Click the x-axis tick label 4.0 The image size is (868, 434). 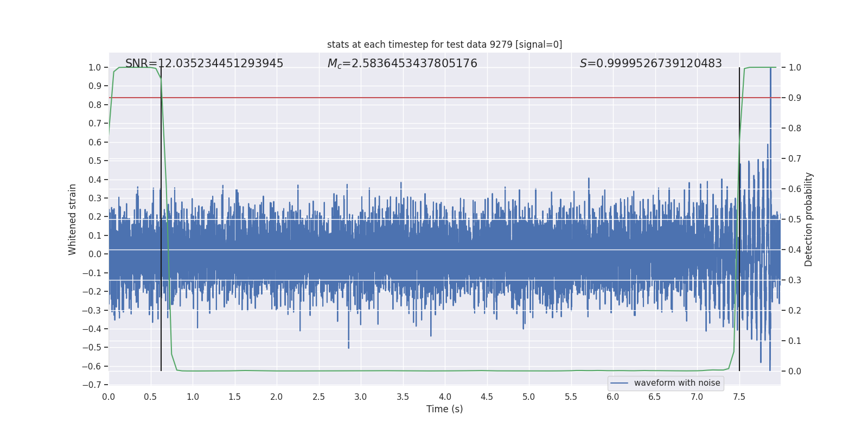tap(445, 397)
